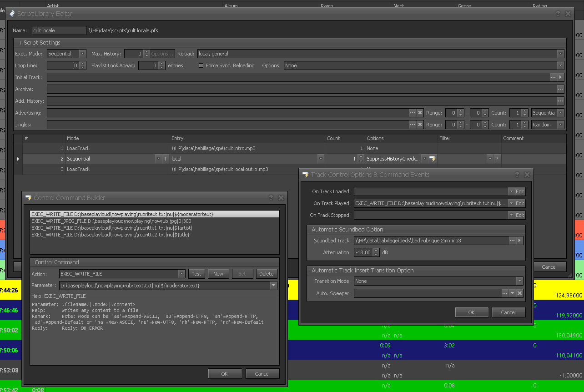Play the Soundbed Track preview

point(519,241)
